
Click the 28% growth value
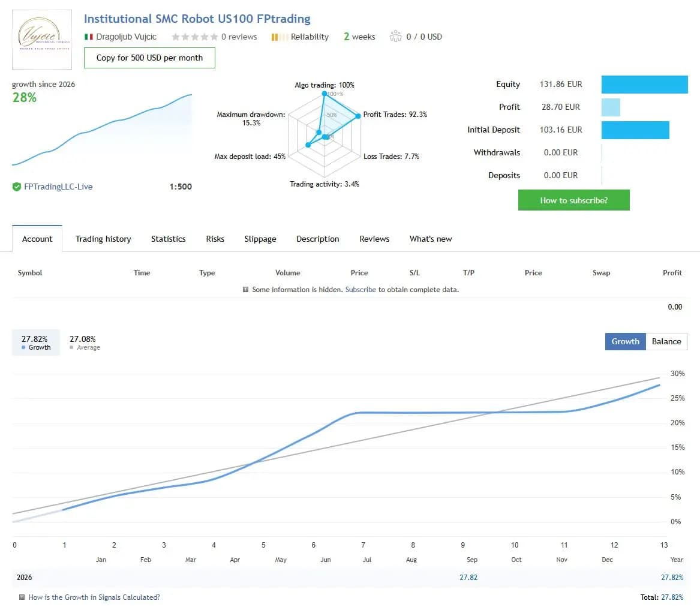tap(25, 97)
